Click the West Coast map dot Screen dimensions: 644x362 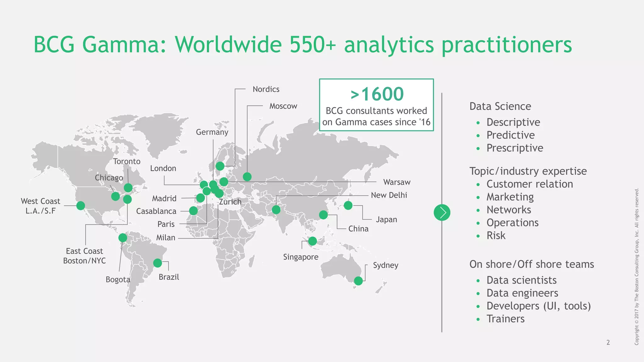[80, 206]
